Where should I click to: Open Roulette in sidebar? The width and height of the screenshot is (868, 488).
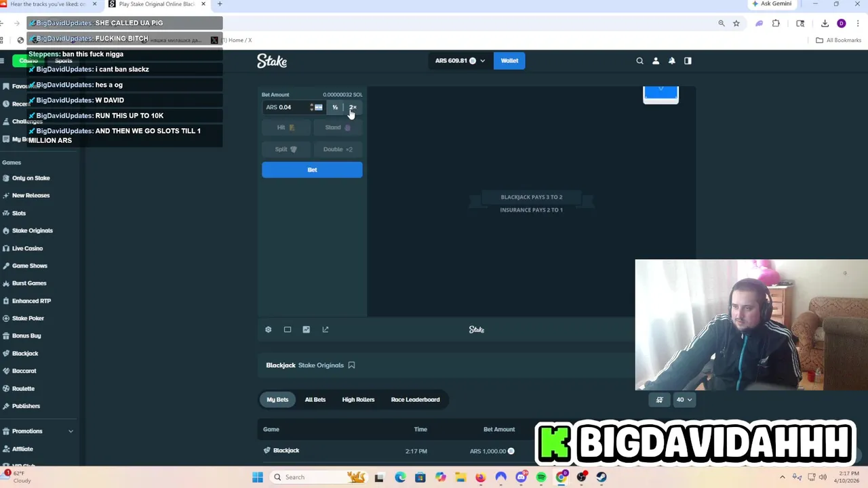tap(23, 389)
